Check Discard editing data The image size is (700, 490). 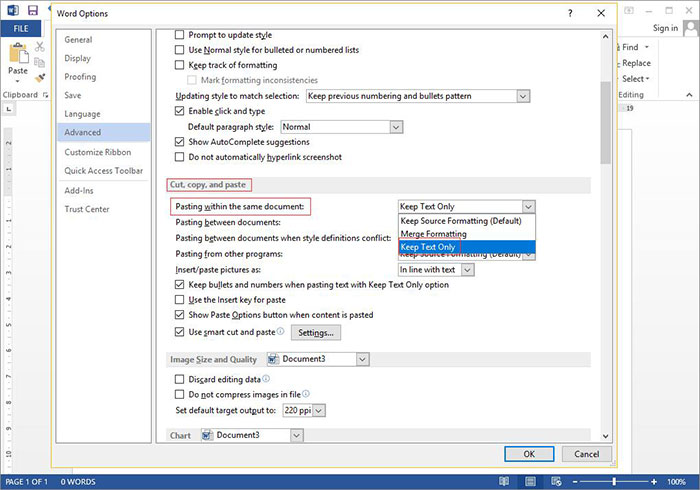pos(179,379)
